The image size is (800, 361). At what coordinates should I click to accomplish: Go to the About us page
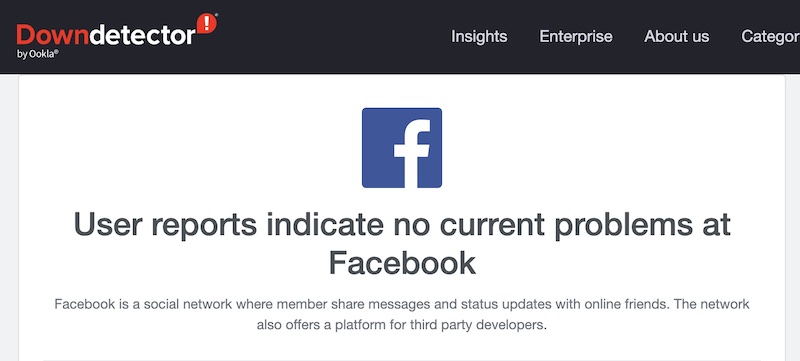click(677, 36)
